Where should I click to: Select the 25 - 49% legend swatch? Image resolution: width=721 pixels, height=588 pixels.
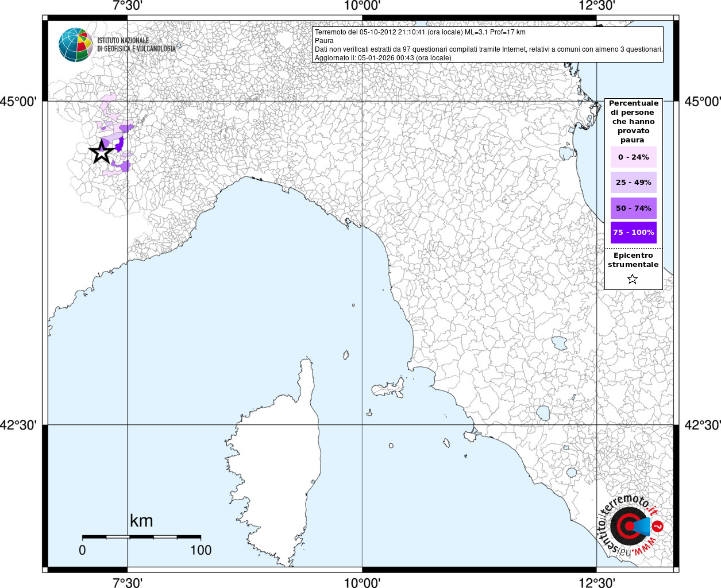(633, 183)
